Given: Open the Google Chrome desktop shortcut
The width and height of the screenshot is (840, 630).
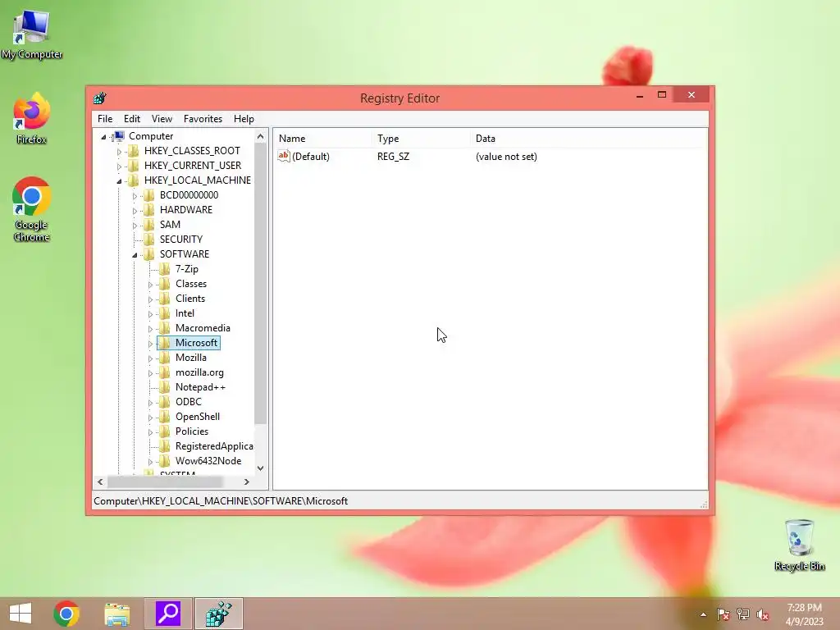Looking at the screenshot, I should tap(32, 209).
